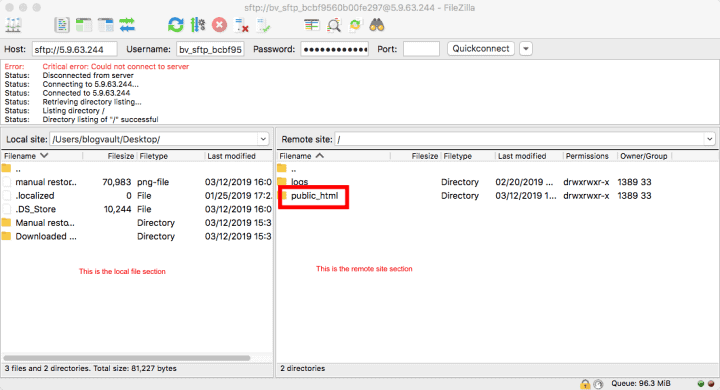Select the local parent folder '..' entry

point(137,169)
